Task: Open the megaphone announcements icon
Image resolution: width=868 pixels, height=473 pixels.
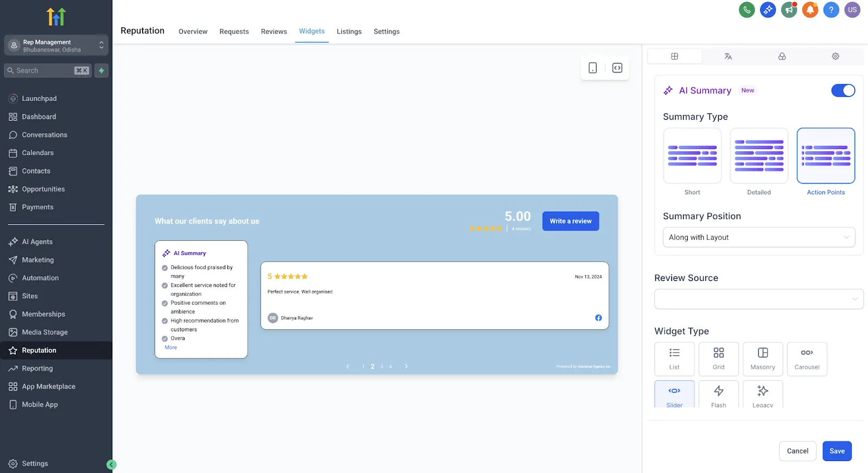Action: 789,10
